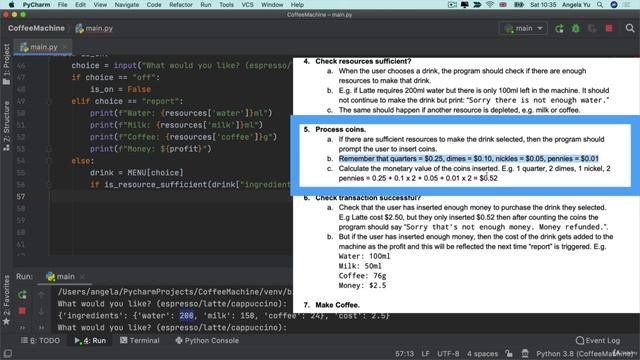The height and width of the screenshot is (360, 640).
Task: Click the screen recording icon in menu bar
Action: pos(452,5)
